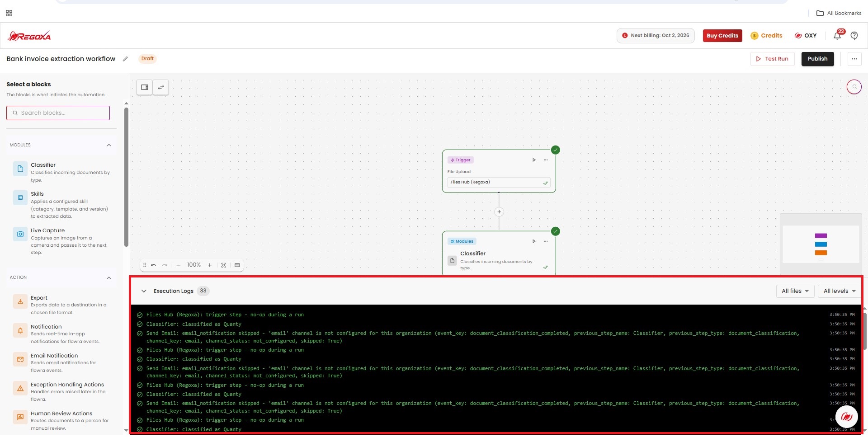Screen dimensions: 868x437
Task: Toggle the side panel layout icon
Action: [145, 87]
